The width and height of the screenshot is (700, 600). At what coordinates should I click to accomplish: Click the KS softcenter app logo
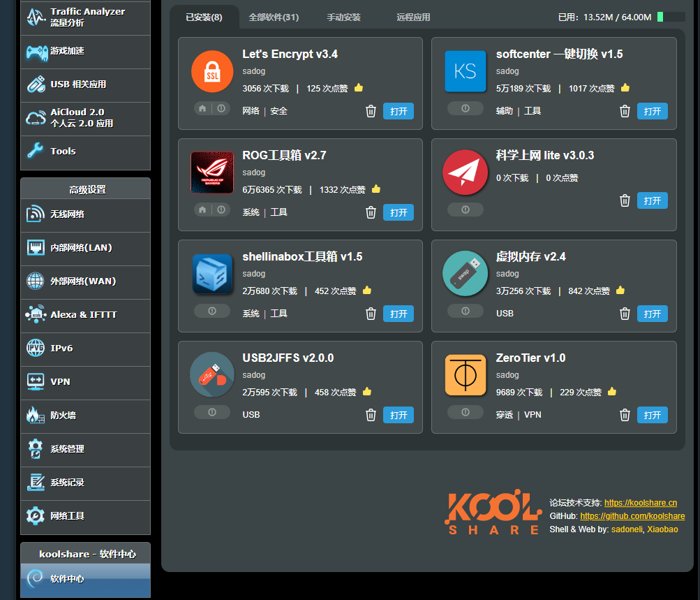(466, 71)
